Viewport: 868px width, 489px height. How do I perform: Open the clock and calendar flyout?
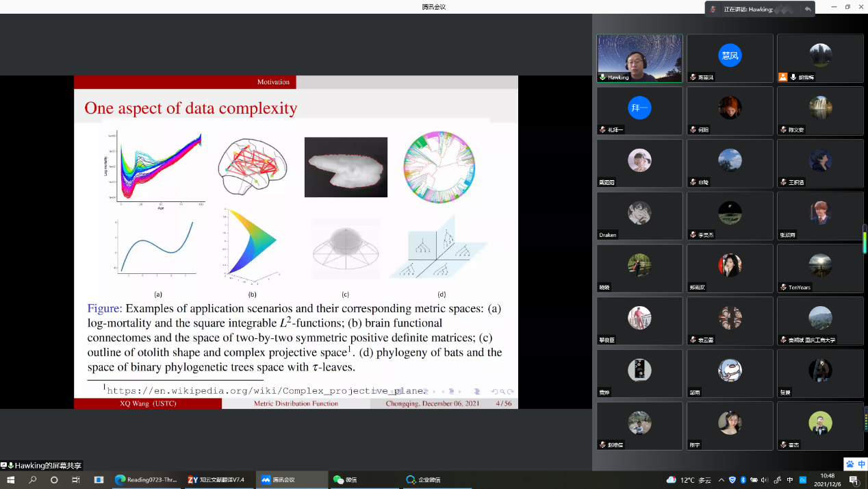(x=828, y=480)
